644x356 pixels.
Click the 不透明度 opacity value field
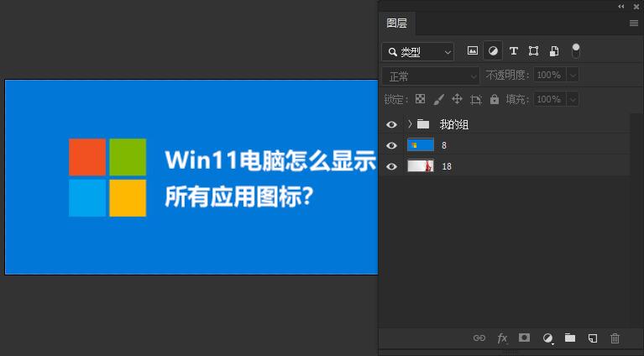point(550,75)
